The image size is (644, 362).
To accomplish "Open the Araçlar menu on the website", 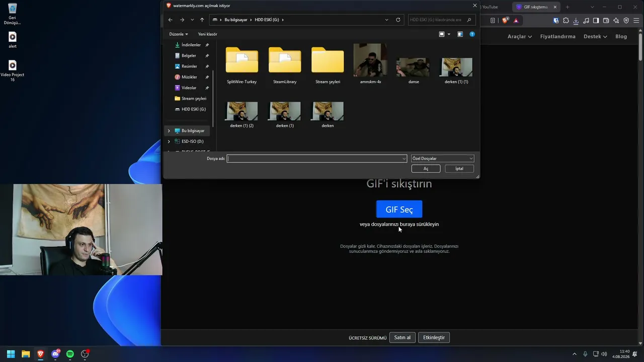I will (520, 37).
